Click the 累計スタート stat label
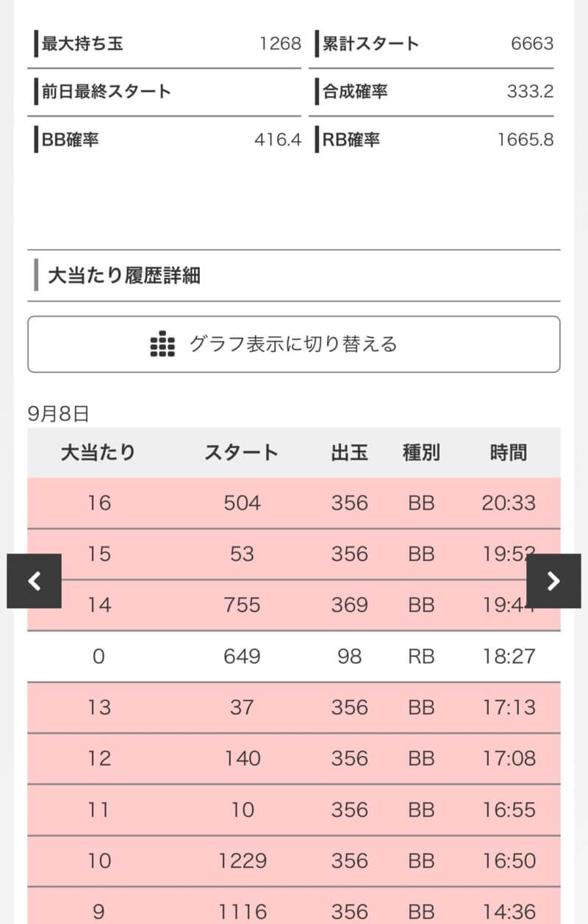Image resolution: width=588 pixels, height=924 pixels. pos(370,44)
